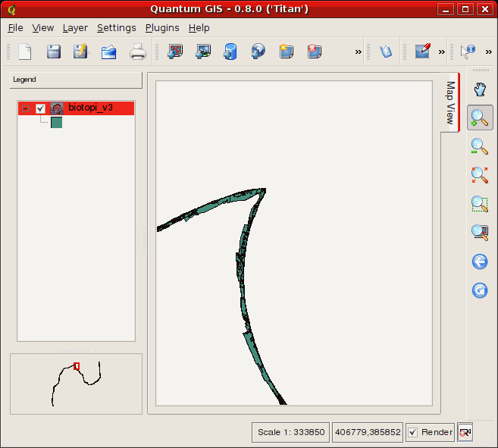Expand the attributes toolbar overflow chevron
Image resolution: width=498 pixels, height=448 pixels.
(488, 52)
